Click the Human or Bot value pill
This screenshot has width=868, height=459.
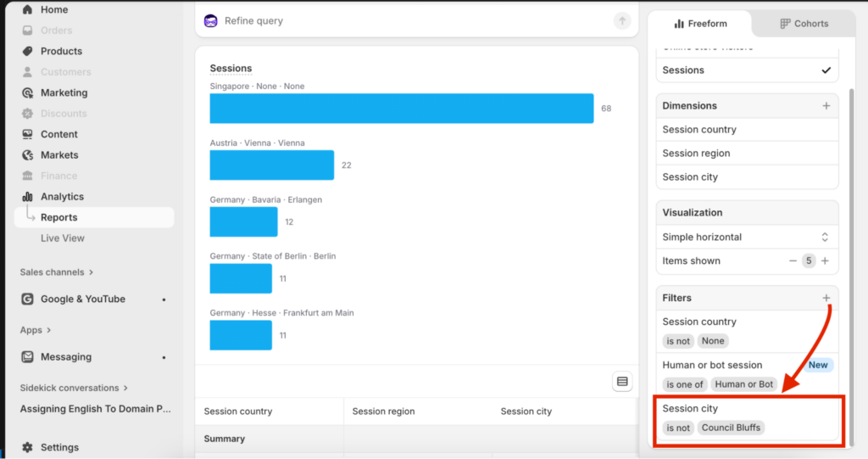pos(743,384)
